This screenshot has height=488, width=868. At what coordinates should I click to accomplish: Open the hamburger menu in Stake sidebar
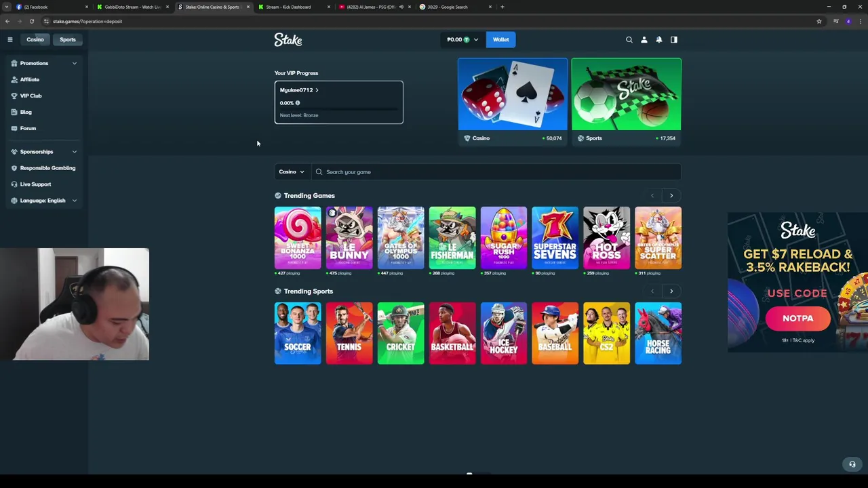tap(10, 39)
